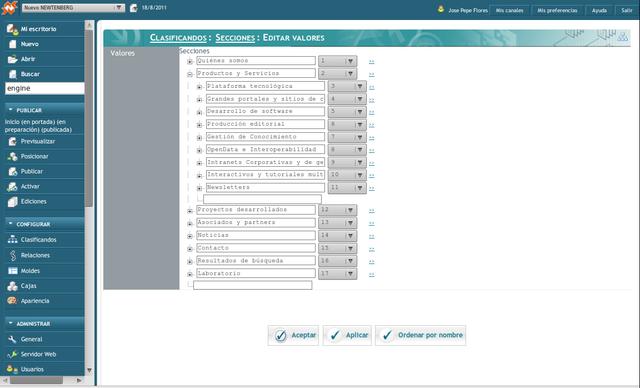Click the empty field below Laboratorio
This screenshot has width=640, height=388.
(253, 285)
